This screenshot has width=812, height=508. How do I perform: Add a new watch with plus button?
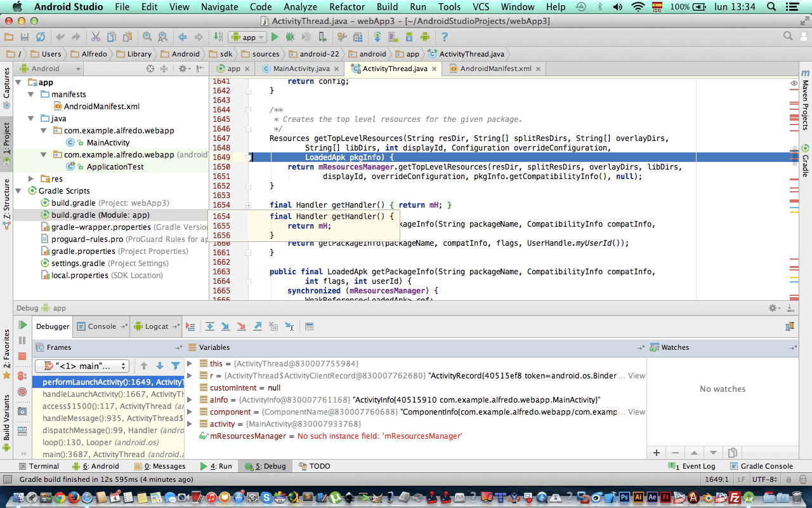(657, 453)
